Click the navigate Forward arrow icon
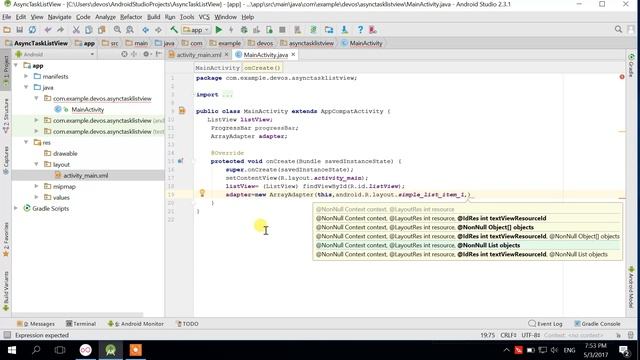 (x=158, y=30)
